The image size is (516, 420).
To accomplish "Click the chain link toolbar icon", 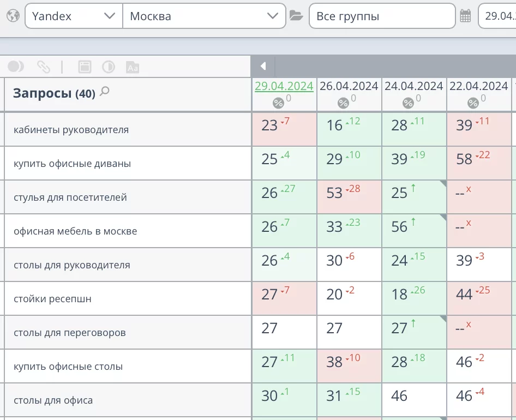I will tap(44, 67).
